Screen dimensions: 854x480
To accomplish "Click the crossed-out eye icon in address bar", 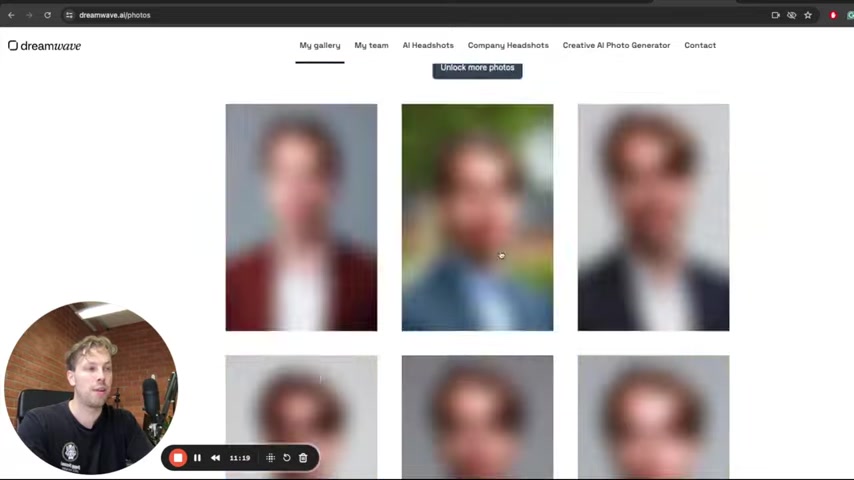I will (792, 15).
